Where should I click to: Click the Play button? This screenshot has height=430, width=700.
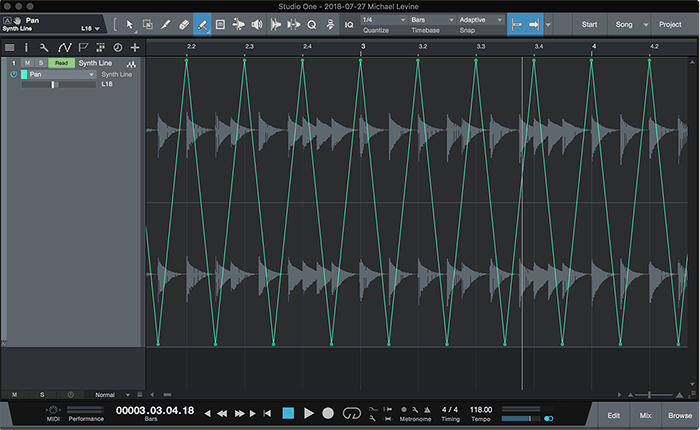point(308,413)
